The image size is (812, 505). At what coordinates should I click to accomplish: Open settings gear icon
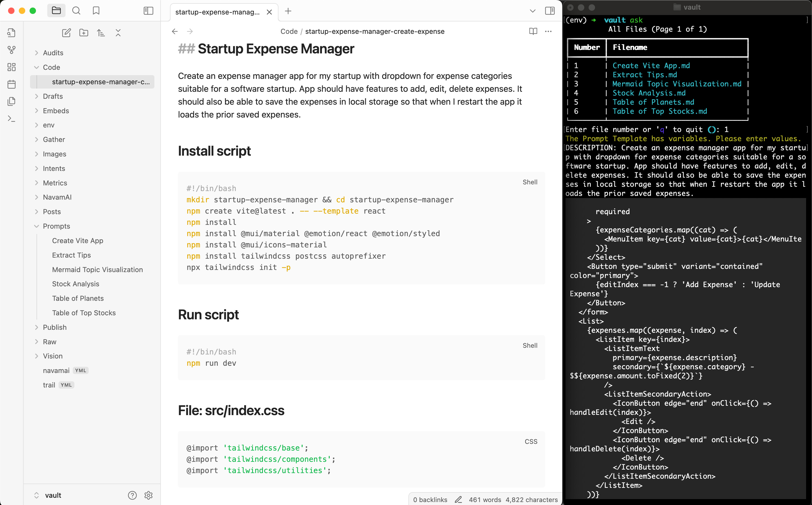[x=148, y=495]
